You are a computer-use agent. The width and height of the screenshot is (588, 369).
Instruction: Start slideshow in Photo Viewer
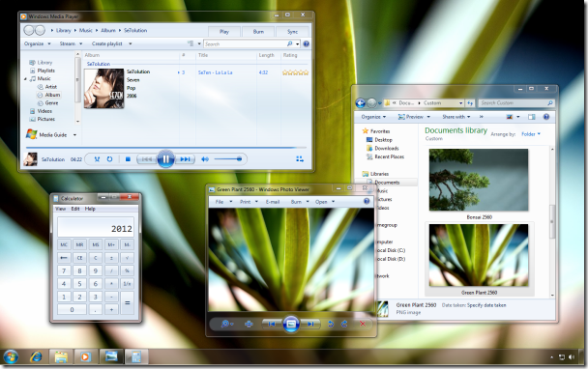[x=291, y=324]
